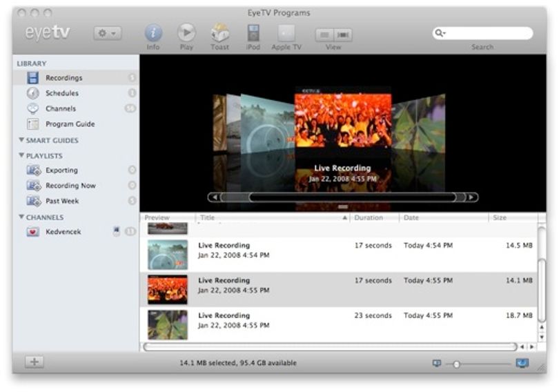The image size is (559, 392).
Task: Expand the Smart Guides section
Action: 21,139
